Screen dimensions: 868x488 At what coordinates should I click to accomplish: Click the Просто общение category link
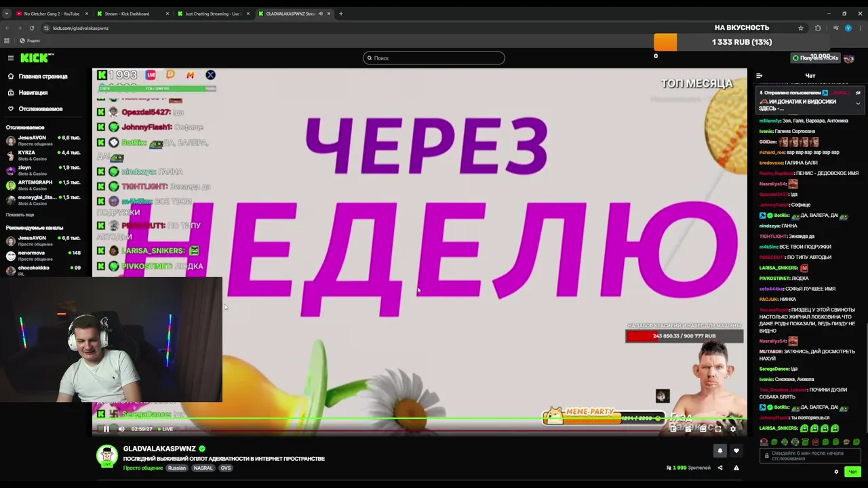[x=142, y=468]
